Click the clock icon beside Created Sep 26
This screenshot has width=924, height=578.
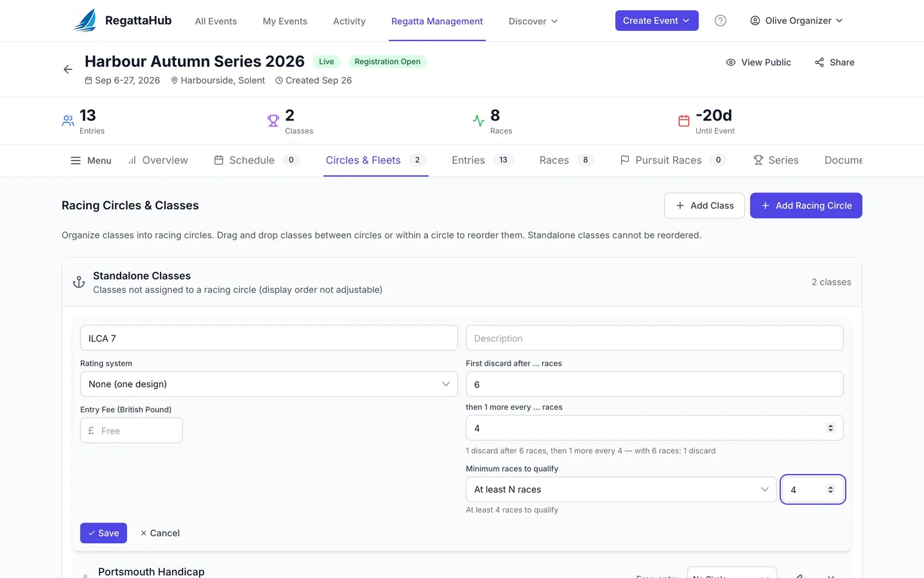[x=279, y=80]
